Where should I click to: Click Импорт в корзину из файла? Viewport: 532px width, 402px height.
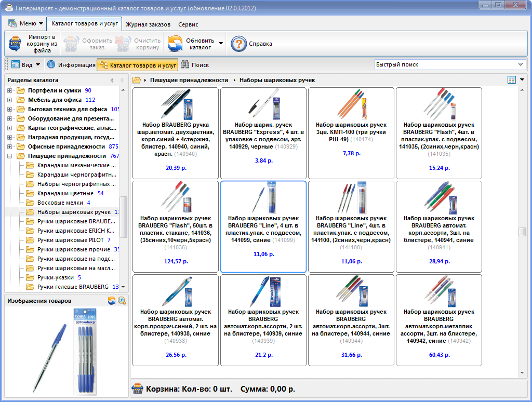[33, 44]
